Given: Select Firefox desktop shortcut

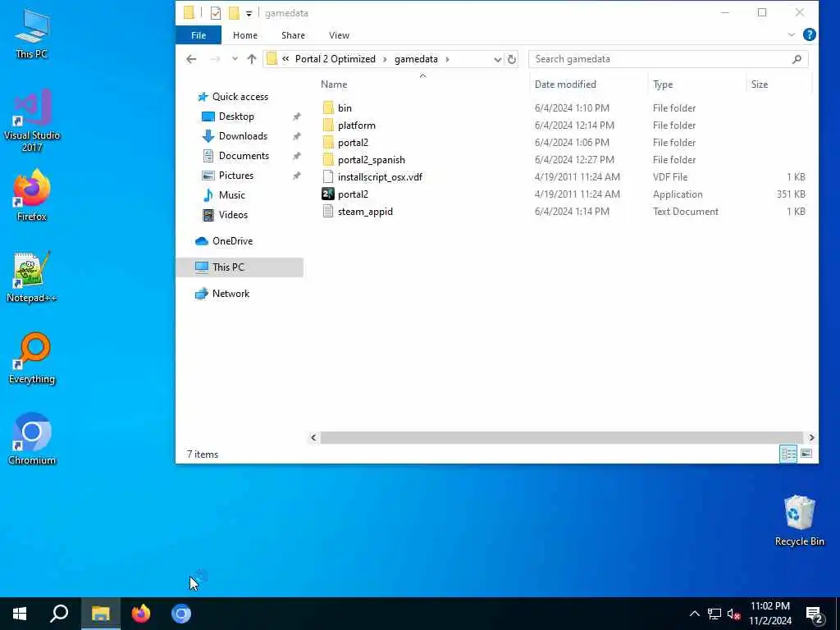Looking at the screenshot, I should click(32, 195).
